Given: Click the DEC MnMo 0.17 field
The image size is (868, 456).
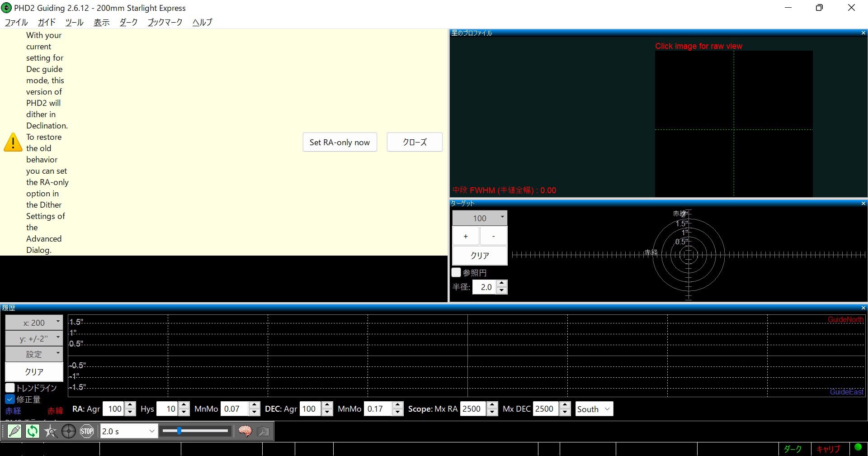Looking at the screenshot, I should coord(378,409).
